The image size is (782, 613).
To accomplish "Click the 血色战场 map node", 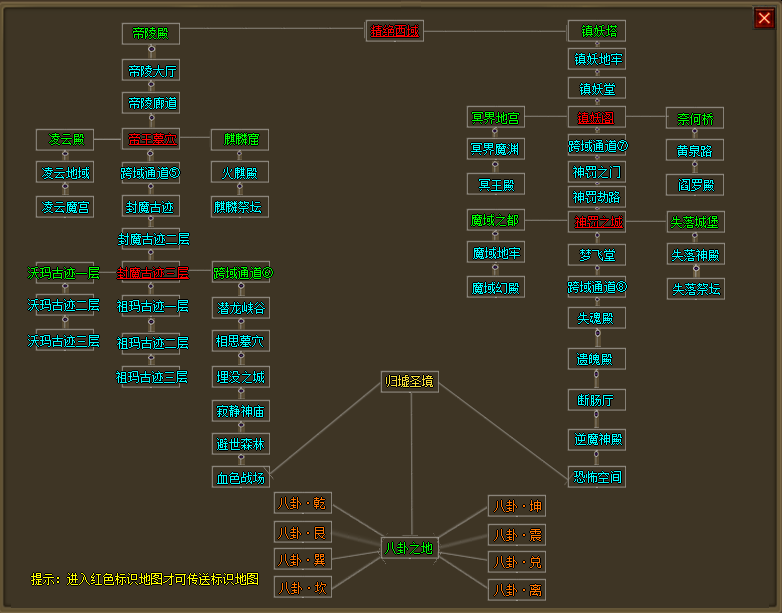I will coord(241,478).
